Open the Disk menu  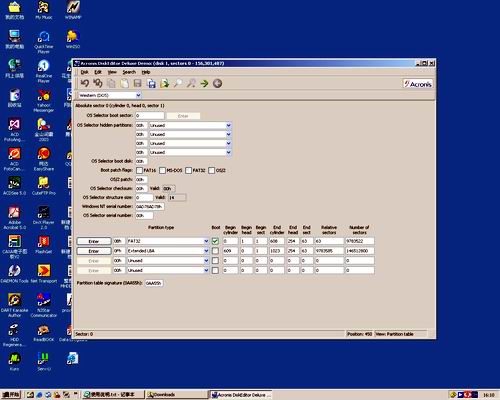(85, 72)
